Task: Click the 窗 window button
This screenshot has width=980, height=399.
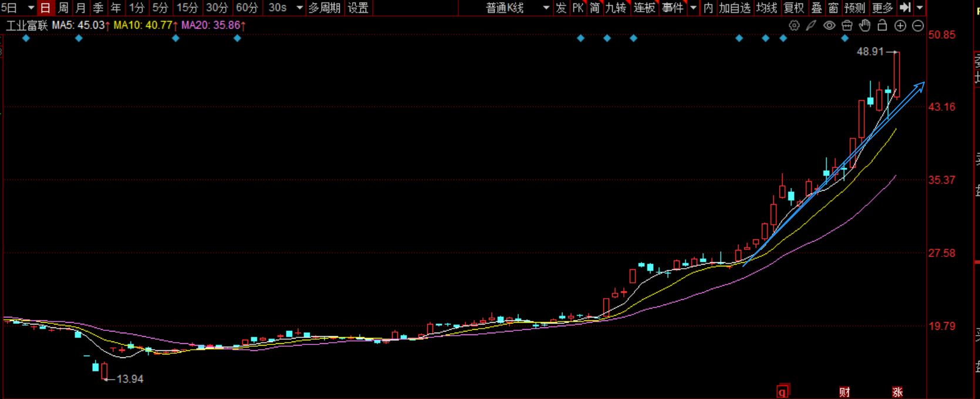Action: tap(833, 8)
